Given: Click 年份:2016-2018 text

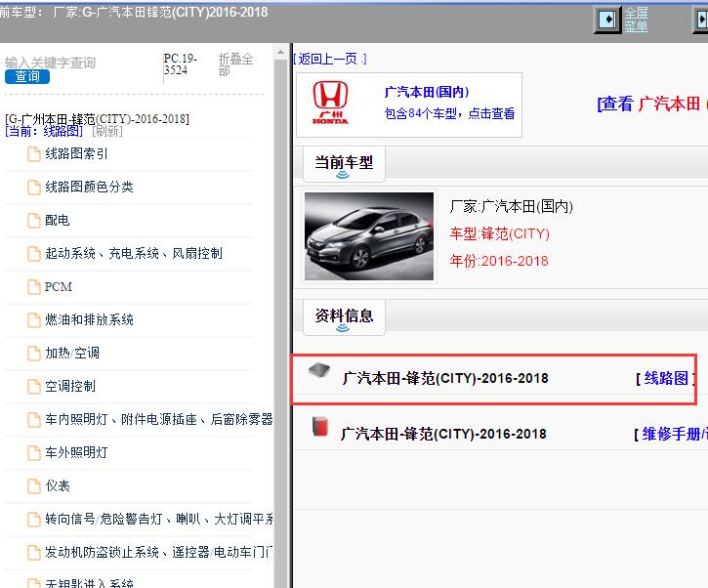Looking at the screenshot, I should (499, 261).
